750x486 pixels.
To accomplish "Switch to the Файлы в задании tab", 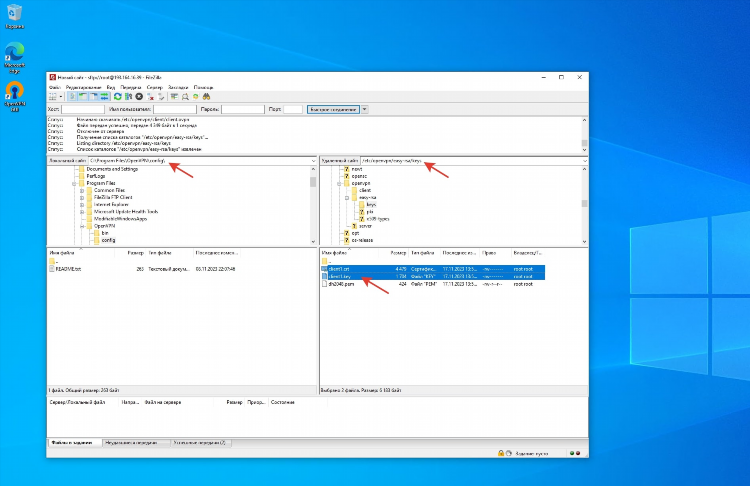I will pyautogui.click(x=72, y=443).
